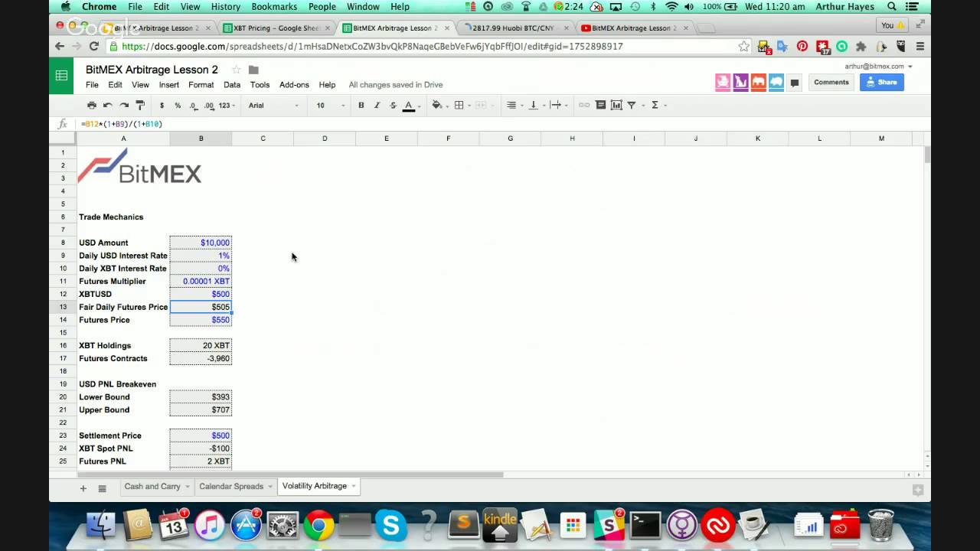The image size is (980, 551).
Task: Bookmark this page with the star icon
Action: click(x=743, y=47)
